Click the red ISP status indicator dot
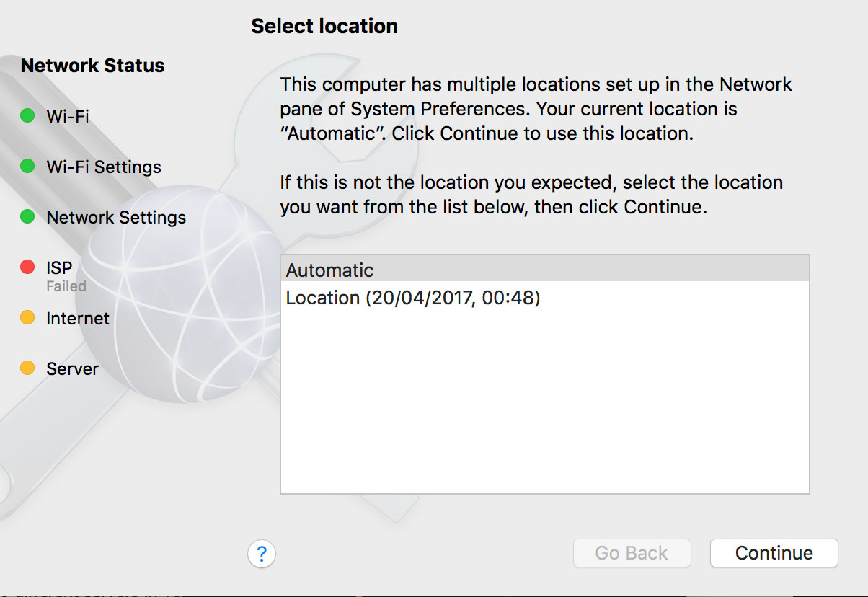 pyautogui.click(x=27, y=267)
